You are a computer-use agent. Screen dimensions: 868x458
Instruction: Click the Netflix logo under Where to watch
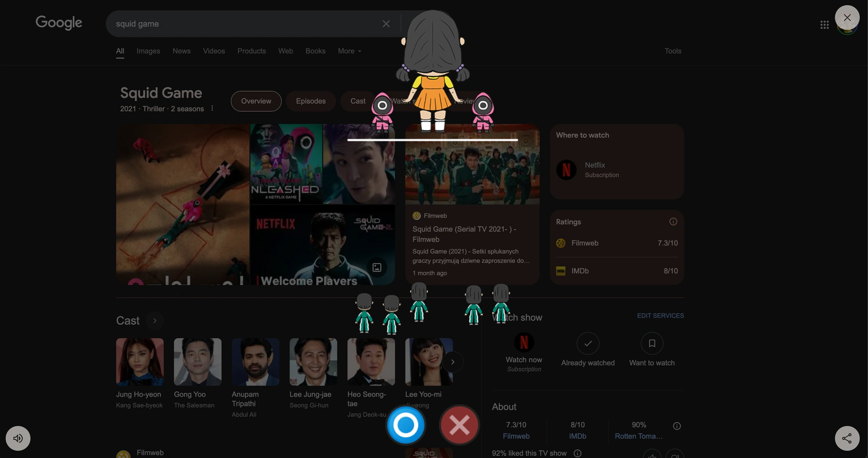tap(566, 170)
